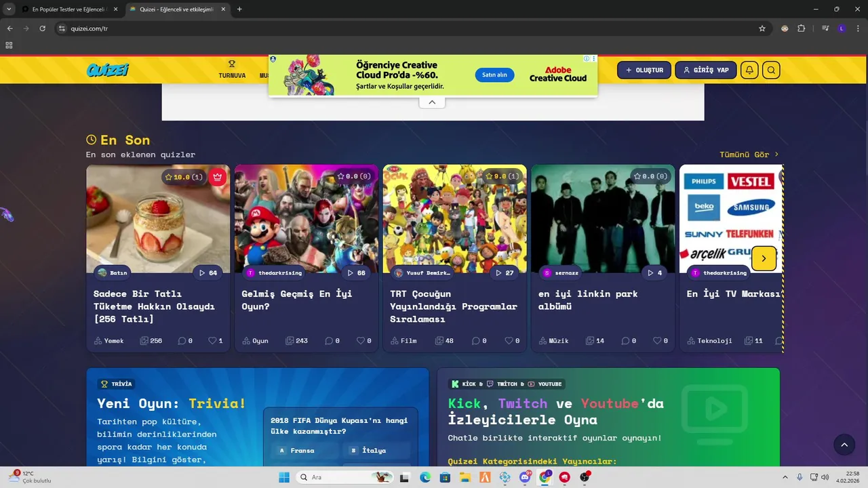Click the Oyun category tag

(256, 340)
